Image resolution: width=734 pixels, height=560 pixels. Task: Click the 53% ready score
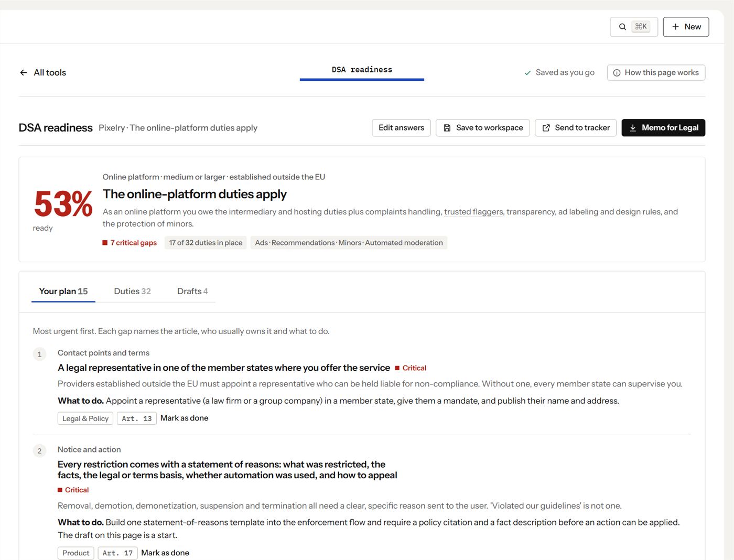point(63,209)
